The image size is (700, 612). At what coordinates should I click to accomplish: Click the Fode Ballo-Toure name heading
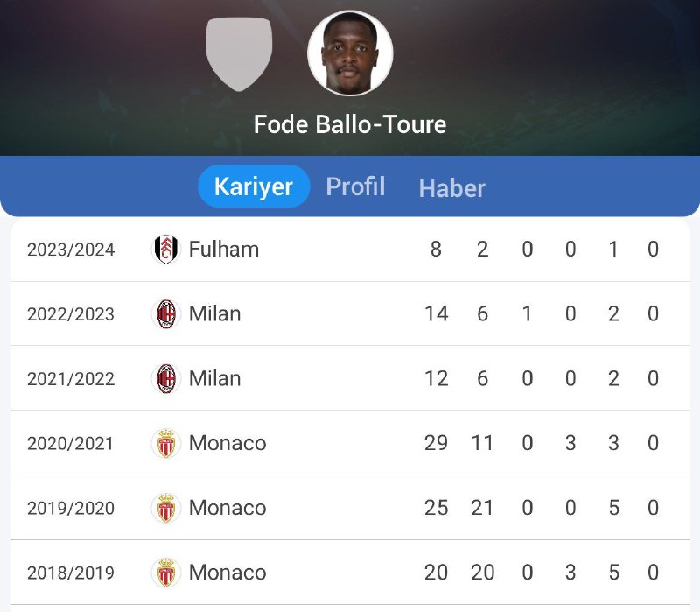pos(350,124)
